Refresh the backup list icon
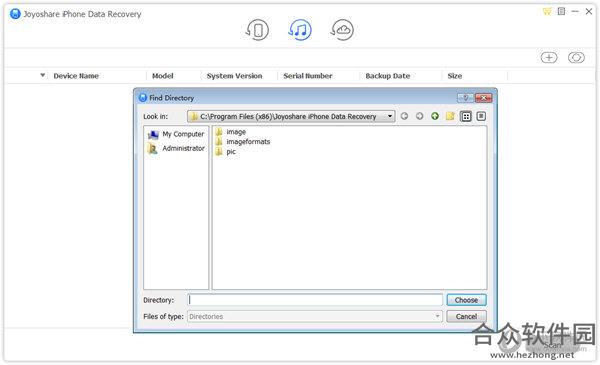 576,58
